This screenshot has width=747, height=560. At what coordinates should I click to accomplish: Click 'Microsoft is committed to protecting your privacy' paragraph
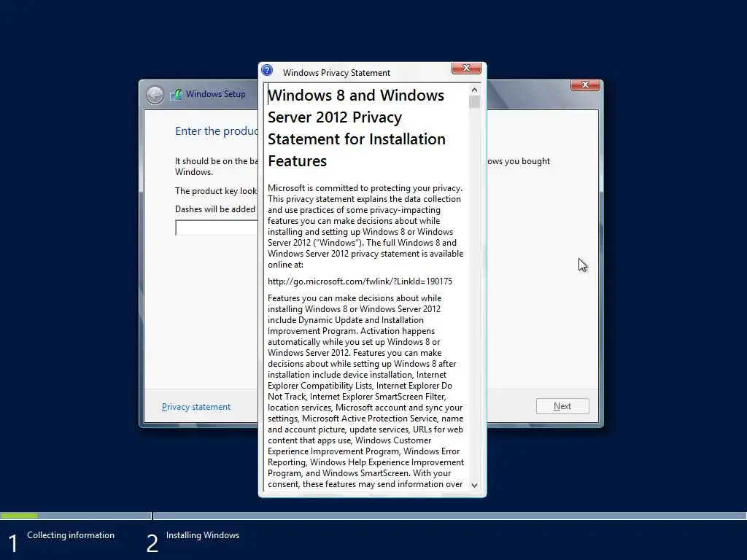point(365,226)
